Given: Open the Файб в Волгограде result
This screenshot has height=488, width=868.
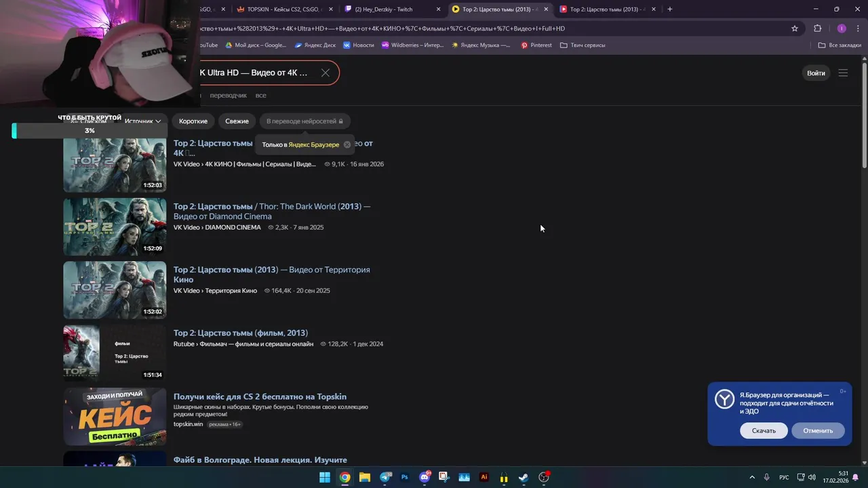Looking at the screenshot, I should coord(260,460).
